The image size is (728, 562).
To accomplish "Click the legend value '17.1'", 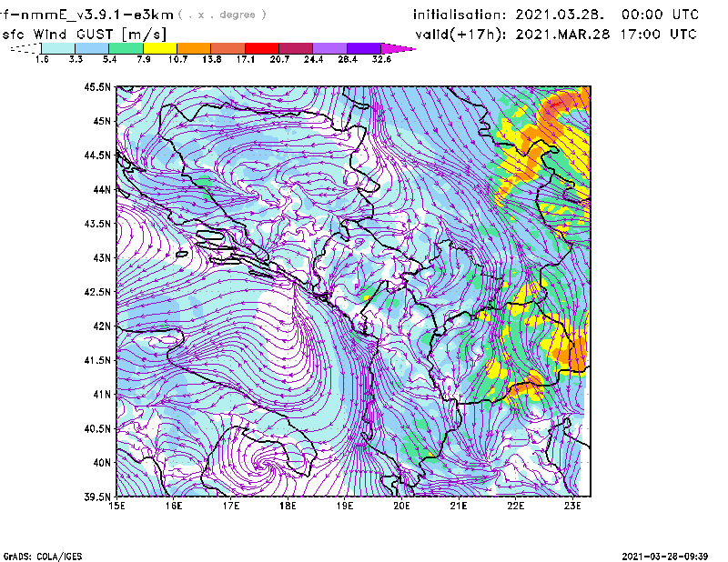I will pyautogui.click(x=245, y=59).
